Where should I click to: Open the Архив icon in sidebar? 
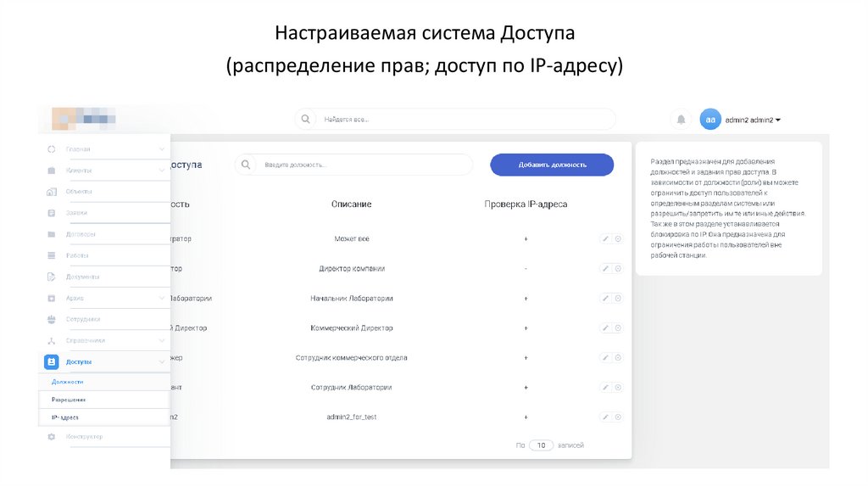tap(52, 298)
